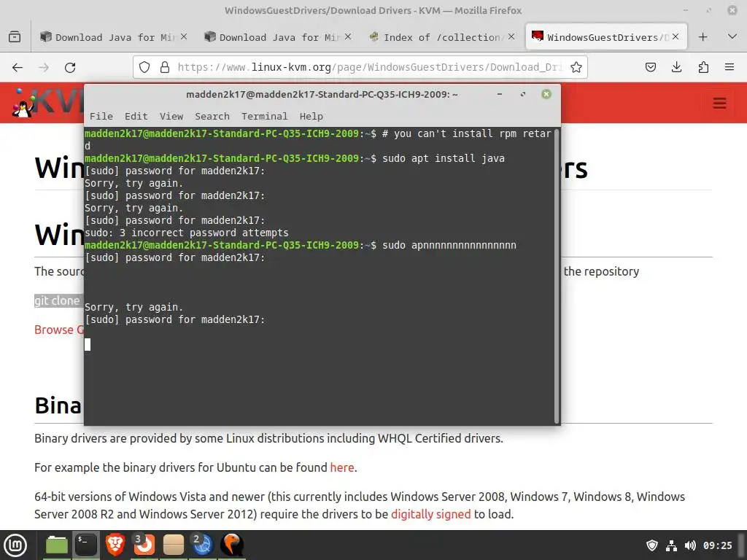
Task: Open the Pocket save icon in toolbar
Action: point(650,67)
